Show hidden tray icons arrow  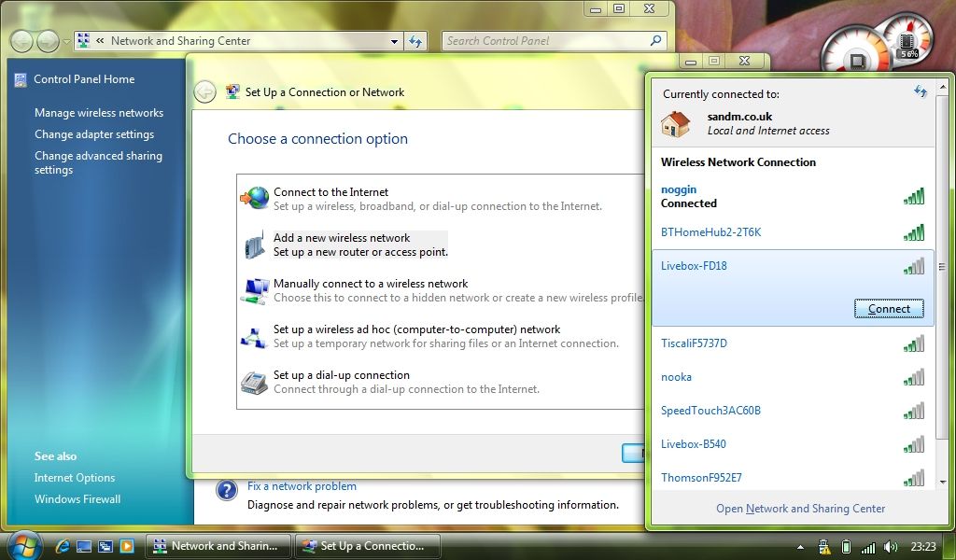tap(800, 547)
